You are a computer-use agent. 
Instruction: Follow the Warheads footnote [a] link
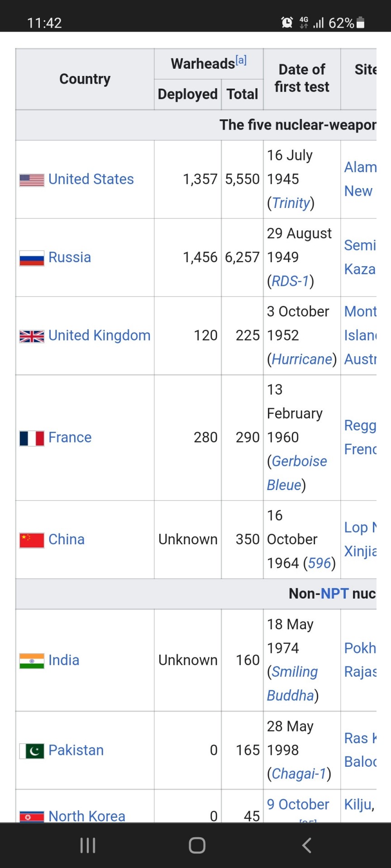[x=241, y=60]
